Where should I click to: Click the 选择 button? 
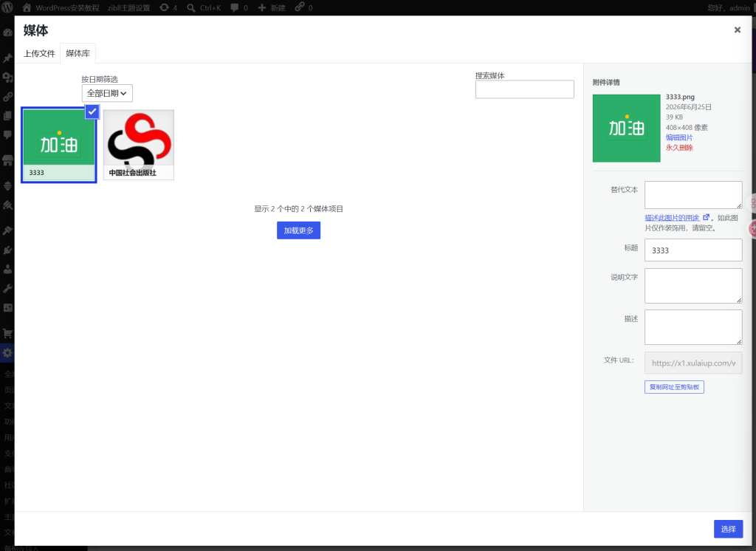point(728,529)
